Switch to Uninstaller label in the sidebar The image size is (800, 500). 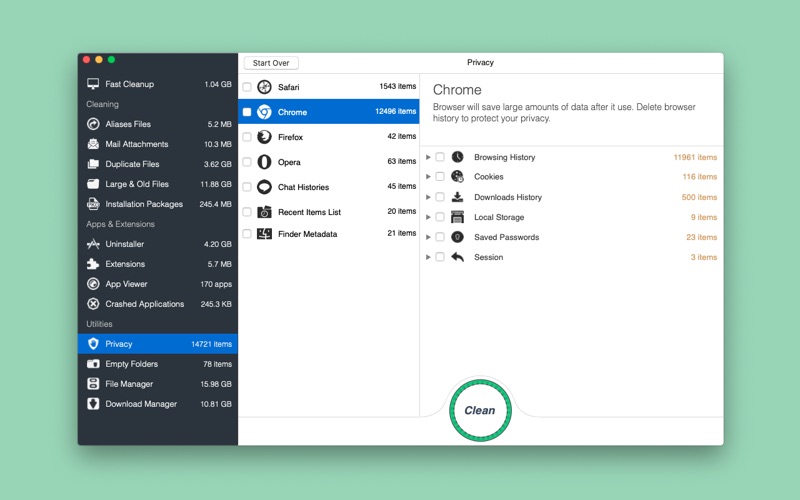(124, 244)
